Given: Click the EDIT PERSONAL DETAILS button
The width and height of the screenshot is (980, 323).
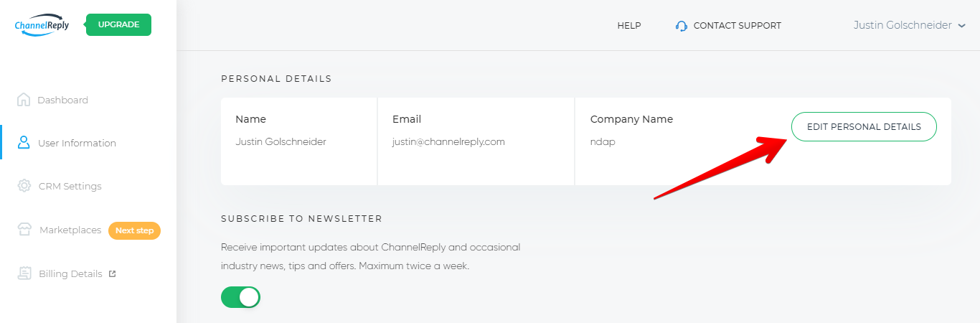Looking at the screenshot, I should pos(864,126).
